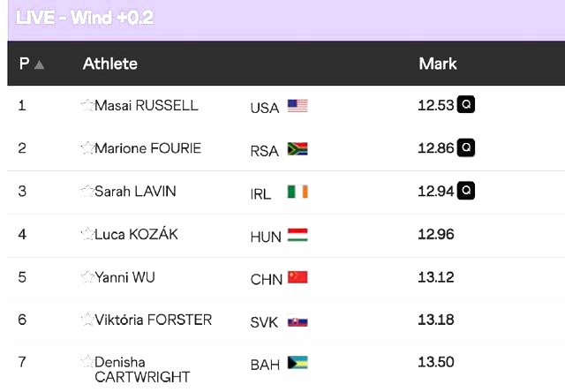565x392 pixels.
Task: Click the Q qualifier badge next to 12.94
Action: coord(466,190)
